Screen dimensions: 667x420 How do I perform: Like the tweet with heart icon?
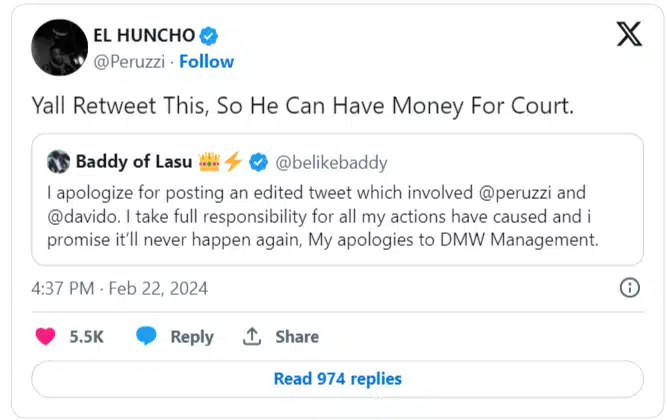pos(45,336)
